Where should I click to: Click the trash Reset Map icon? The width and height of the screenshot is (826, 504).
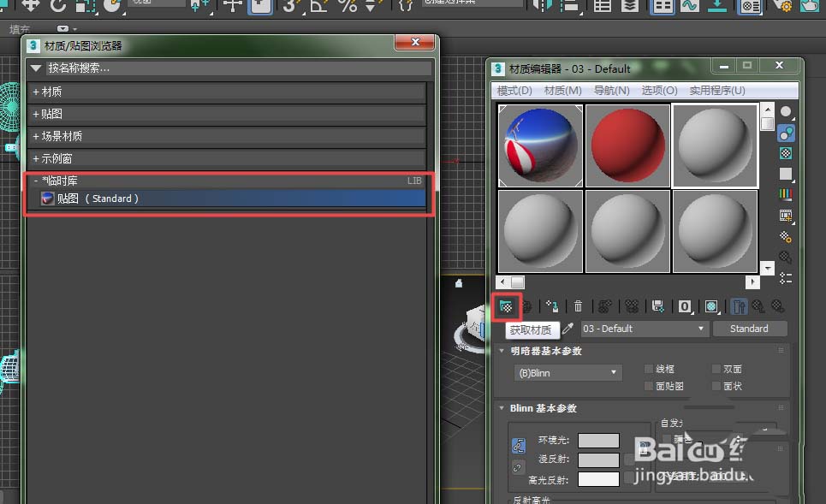click(578, 306)
